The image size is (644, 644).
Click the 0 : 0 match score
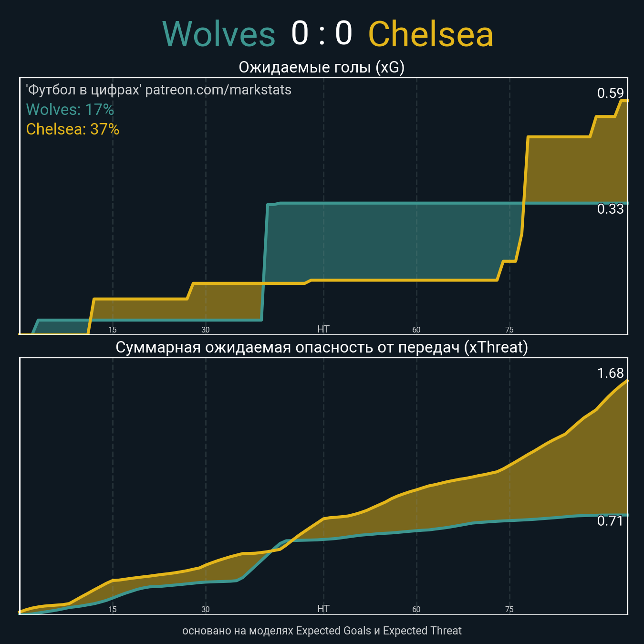[x=322, y=33]
